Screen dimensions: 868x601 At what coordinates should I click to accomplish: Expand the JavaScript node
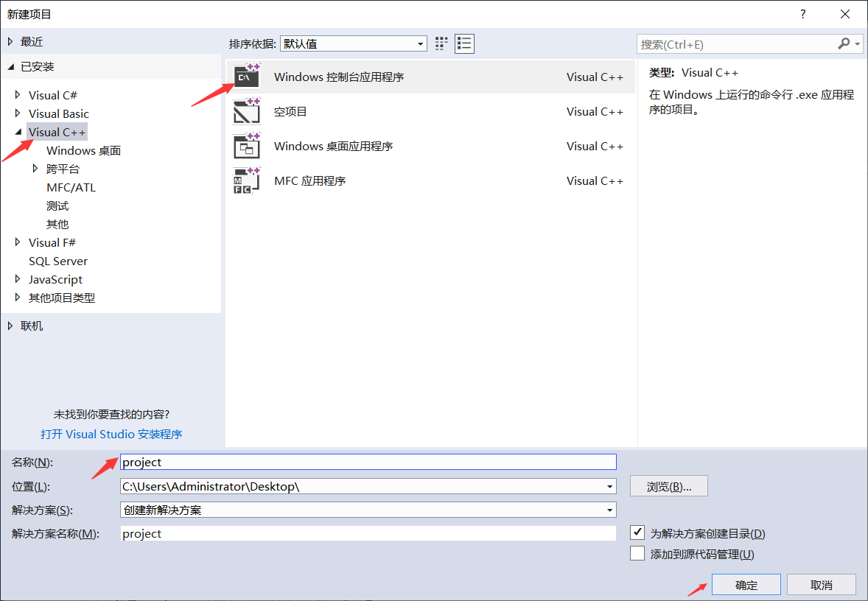pos(18,279)
